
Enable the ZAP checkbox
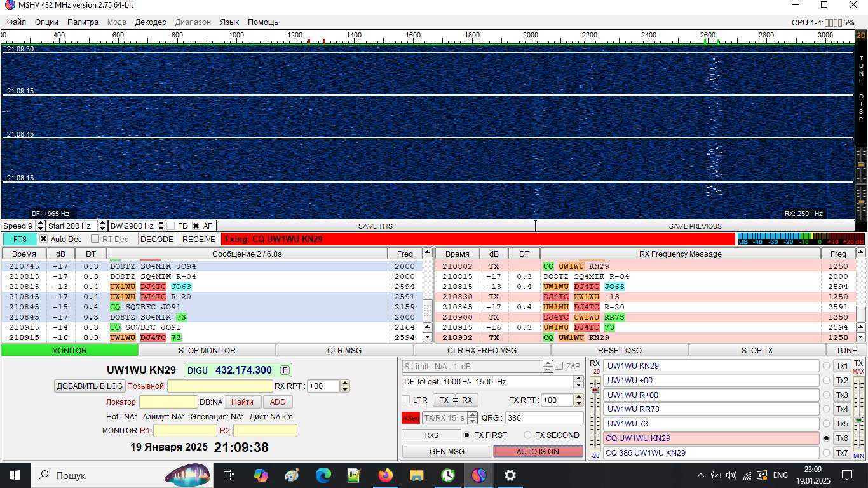(559, 366)
